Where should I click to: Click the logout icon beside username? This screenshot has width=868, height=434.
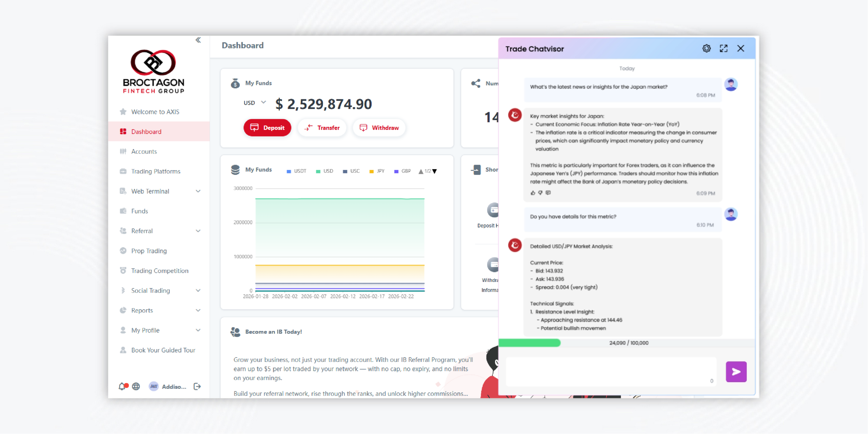pos(197,387)
